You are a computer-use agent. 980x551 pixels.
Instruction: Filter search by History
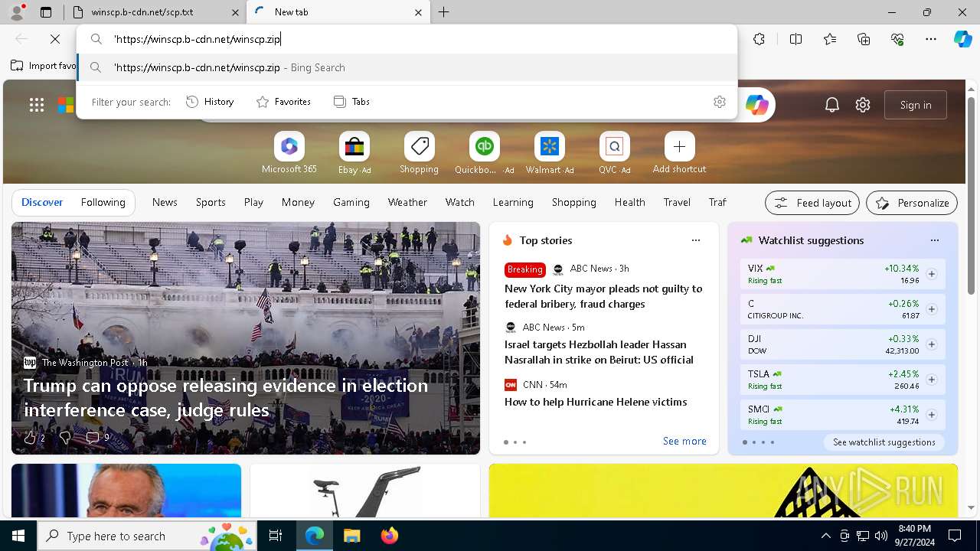(210, 102)
